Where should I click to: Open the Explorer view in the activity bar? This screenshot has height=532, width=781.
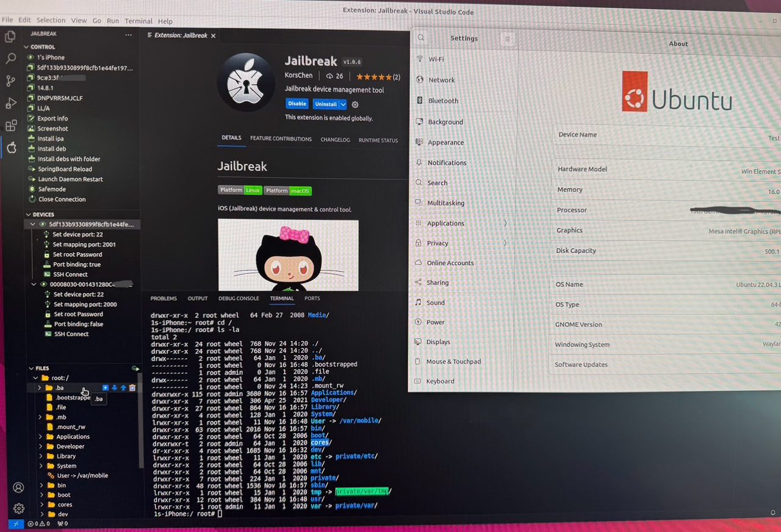10,37
